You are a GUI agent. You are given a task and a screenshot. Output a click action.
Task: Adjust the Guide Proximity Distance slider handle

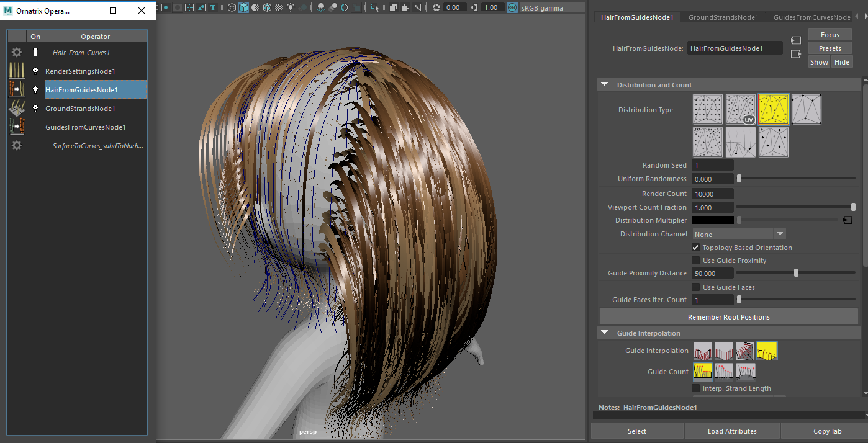tap(796, 273)
